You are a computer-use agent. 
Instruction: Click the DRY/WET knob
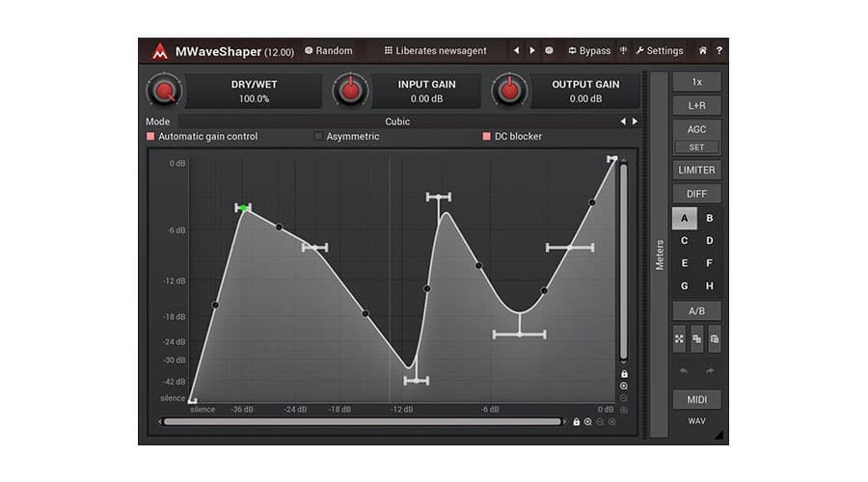[164, 91]
